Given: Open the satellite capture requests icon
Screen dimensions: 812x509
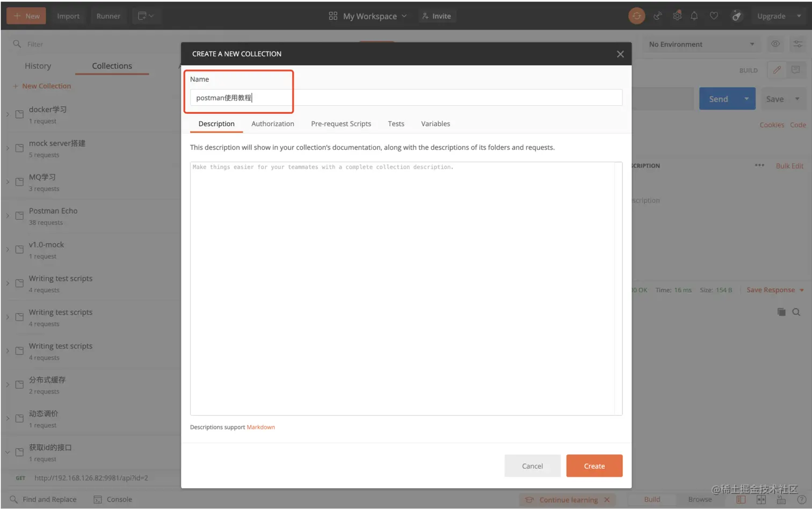Looking at the screenshot, I should pyautogui.click(x=658, y=16).
